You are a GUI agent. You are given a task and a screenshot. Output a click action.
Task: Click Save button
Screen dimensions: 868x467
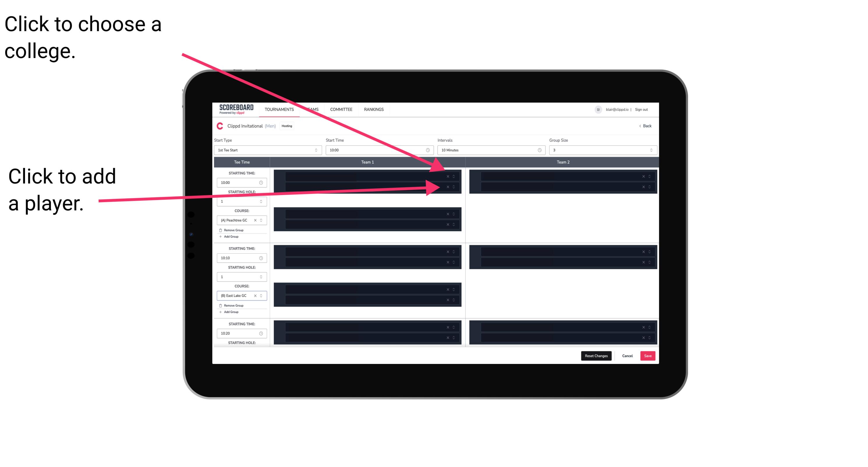click(648, 355)
